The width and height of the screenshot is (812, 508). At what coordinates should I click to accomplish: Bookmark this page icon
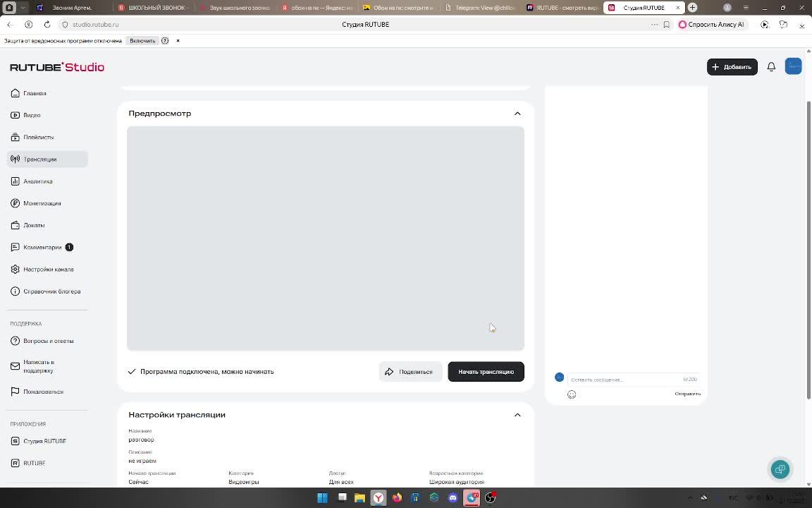667,25
